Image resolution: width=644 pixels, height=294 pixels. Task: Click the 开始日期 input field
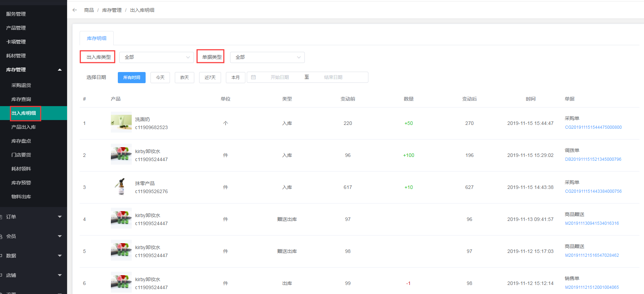point(280,77)
